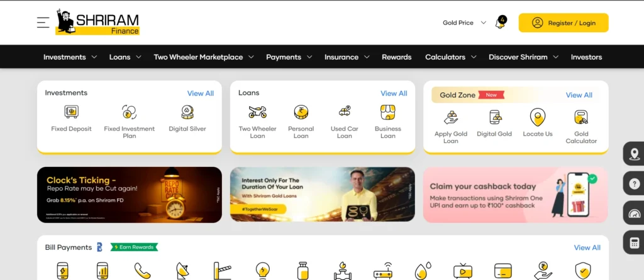
Task: Click the sidebar location pin button
Action: pos(634,154)
